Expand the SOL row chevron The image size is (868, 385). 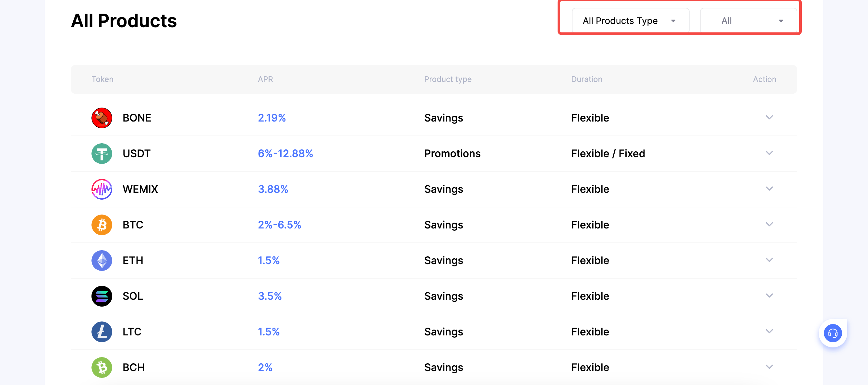point(769,296)
